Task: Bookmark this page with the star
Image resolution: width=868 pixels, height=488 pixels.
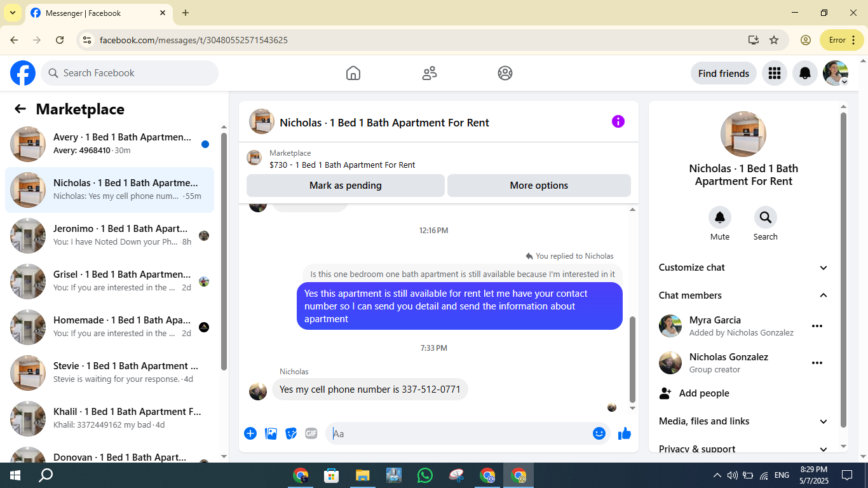Action: [x=774, y=40]
